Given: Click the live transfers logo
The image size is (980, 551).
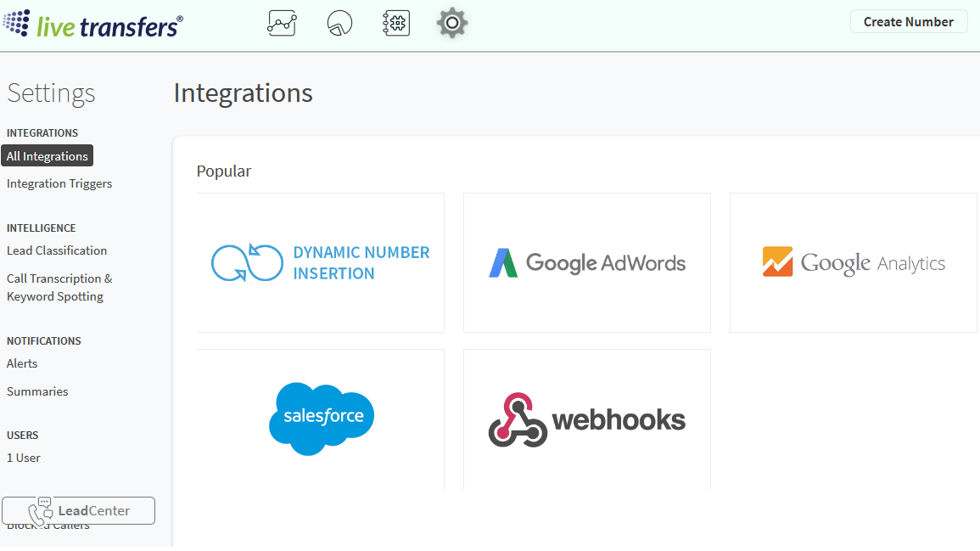Looking at the screenshot, I should [x=93, y=25].
